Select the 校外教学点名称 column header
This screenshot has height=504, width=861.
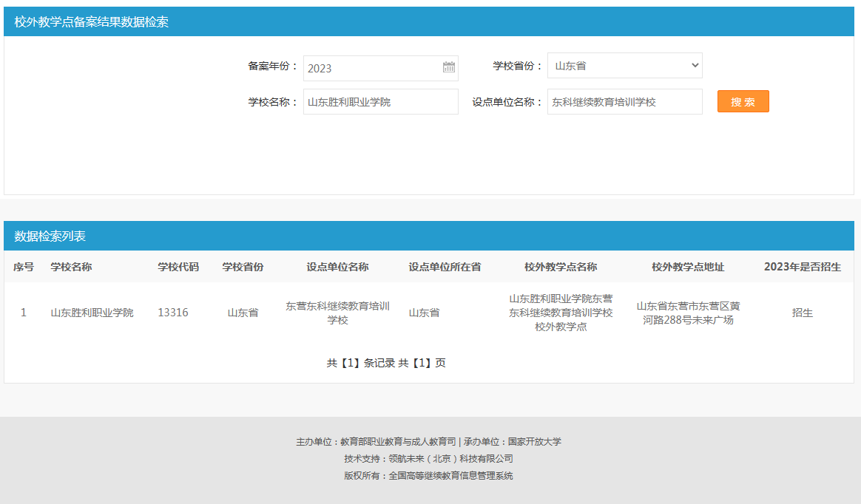pos(561,267)
